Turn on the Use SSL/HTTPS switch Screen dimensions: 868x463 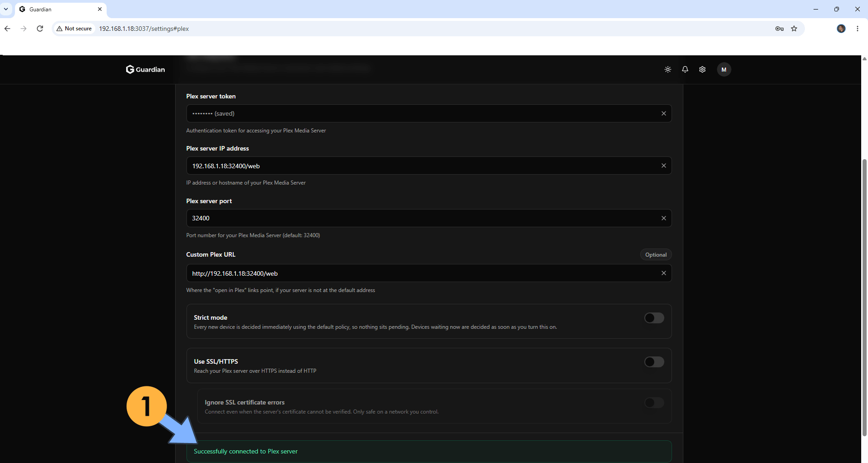[x=654, y=362]
